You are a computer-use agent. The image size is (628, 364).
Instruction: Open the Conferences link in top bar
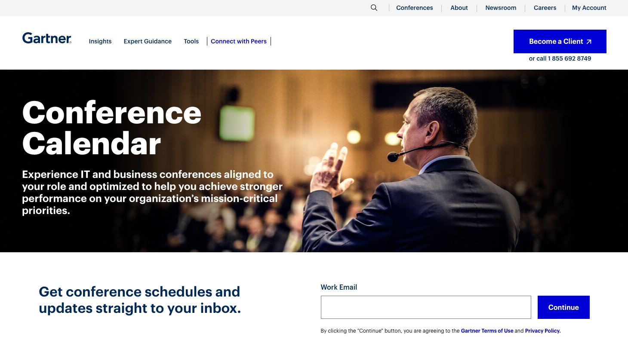click(414, 8)
